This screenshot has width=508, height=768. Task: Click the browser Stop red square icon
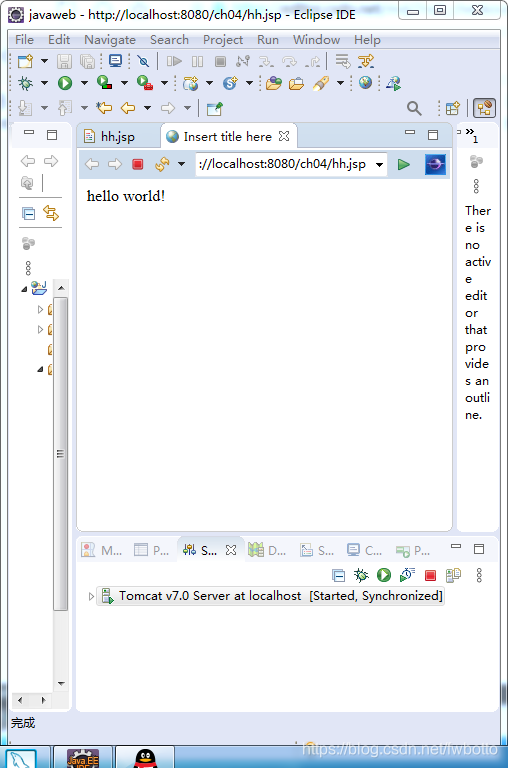tap(138, 164)
